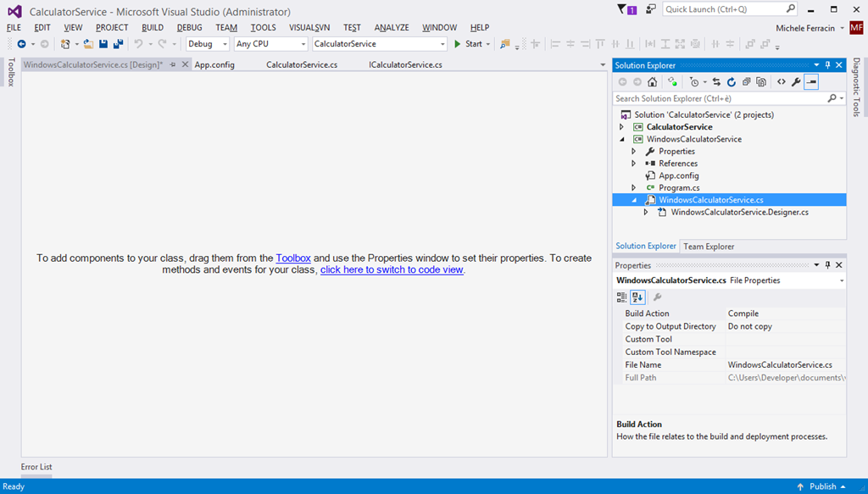The height and width of the screenshot is (494, 868).
Task: Click the Save All toolbar icon
Action: (117, 44)
